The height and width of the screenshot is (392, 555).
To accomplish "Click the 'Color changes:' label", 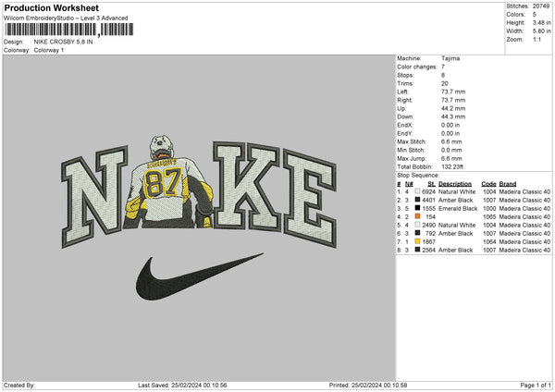I will pyautogui.click(x=417, y=67).
